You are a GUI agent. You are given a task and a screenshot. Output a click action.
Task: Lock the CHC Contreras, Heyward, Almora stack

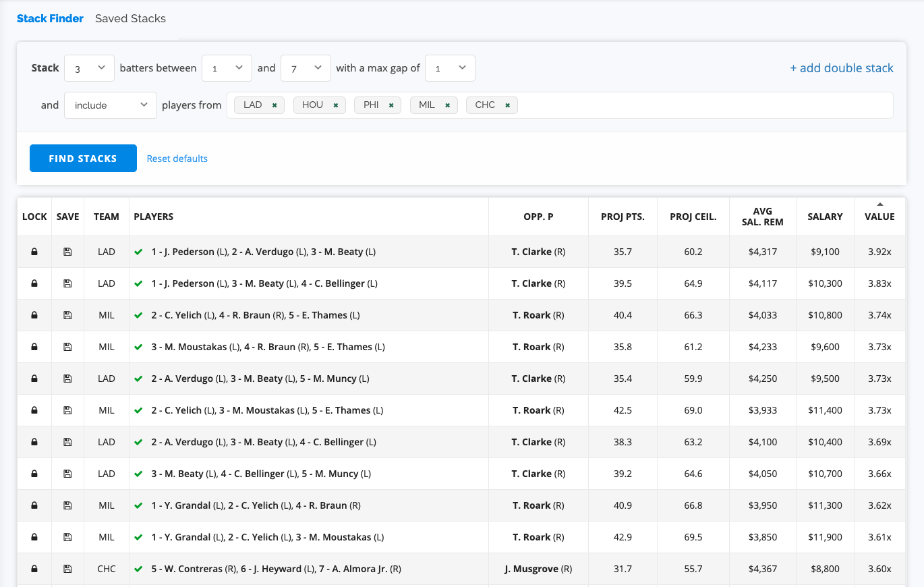(34, 569)
